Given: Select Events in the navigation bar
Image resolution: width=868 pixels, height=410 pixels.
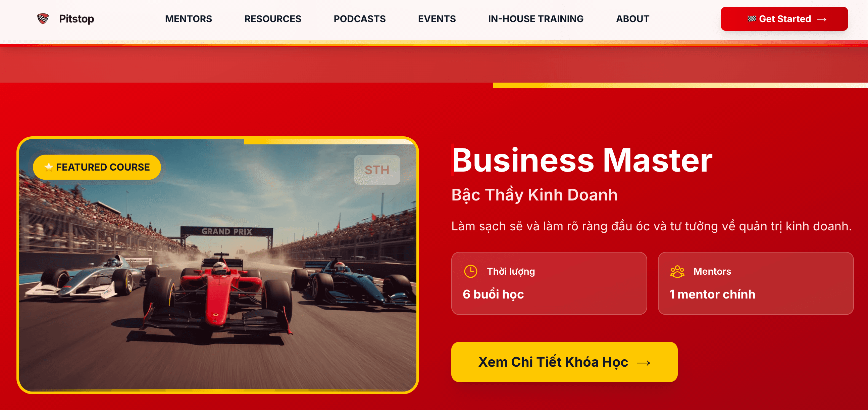Looking at the screenshot, I should point(437,19).
